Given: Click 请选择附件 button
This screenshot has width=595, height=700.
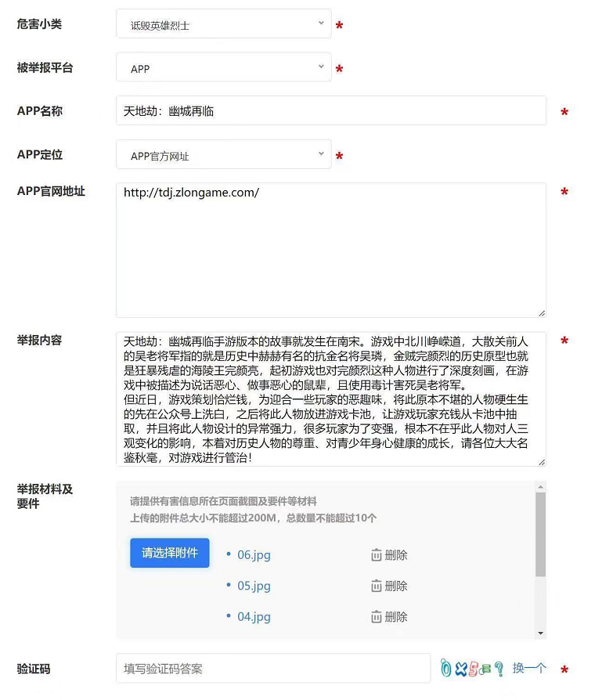Looking at the screenshot, I should [170, 553].
